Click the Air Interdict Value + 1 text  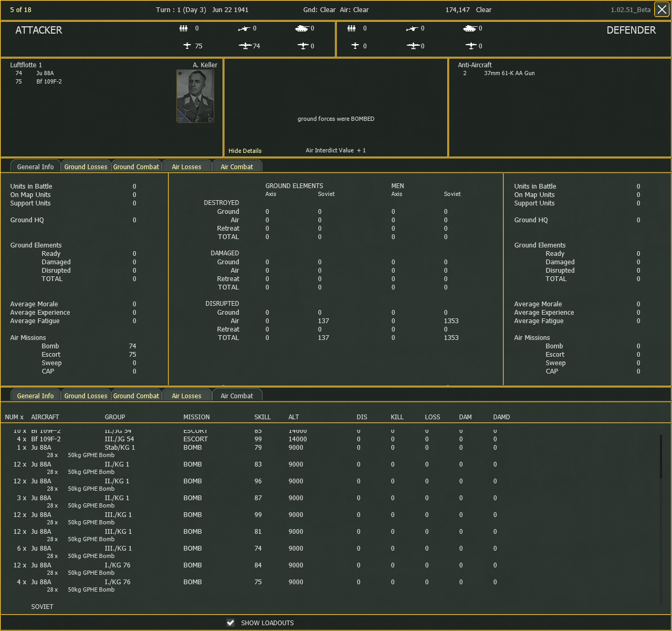coord(336,151)
